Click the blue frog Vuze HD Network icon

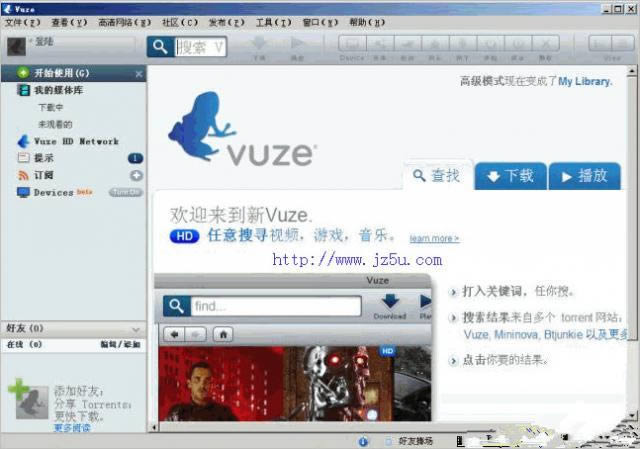pos(23,141)
